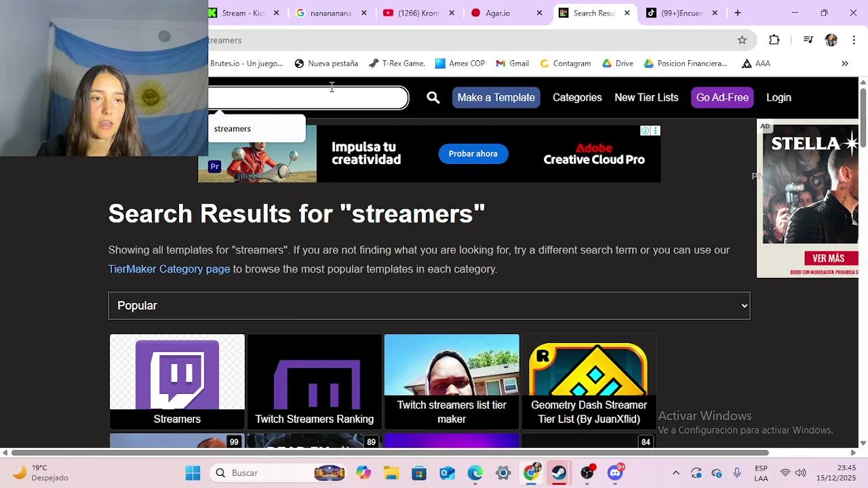Switch to Chrome in the taskbar
868x488 pixels.
(532, 472)
